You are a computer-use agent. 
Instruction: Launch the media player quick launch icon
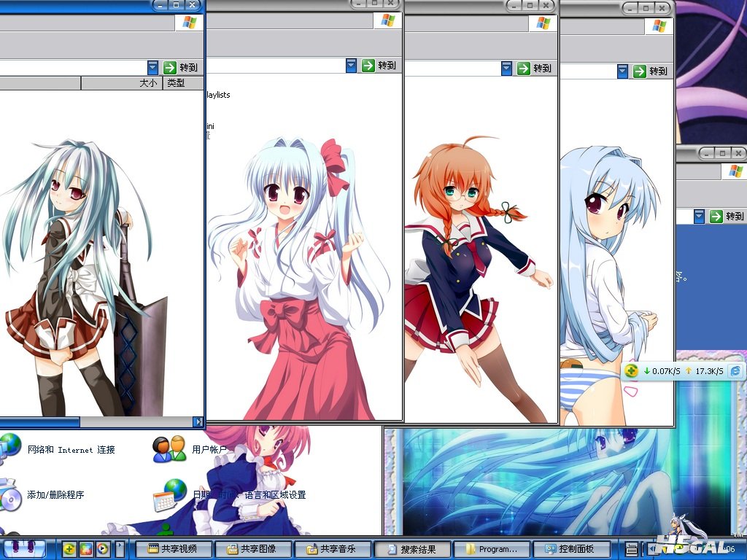coord(103,549)
